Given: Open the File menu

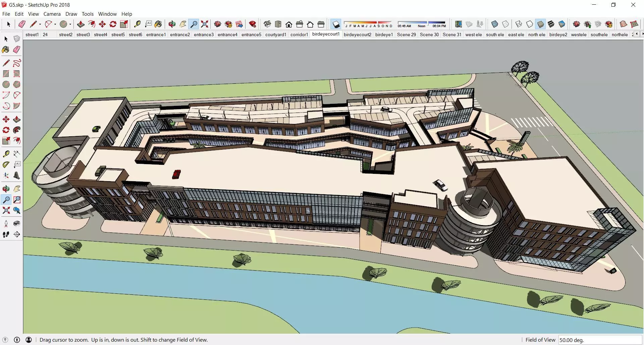Looking at the screenshot, I should tap(6, 14).
